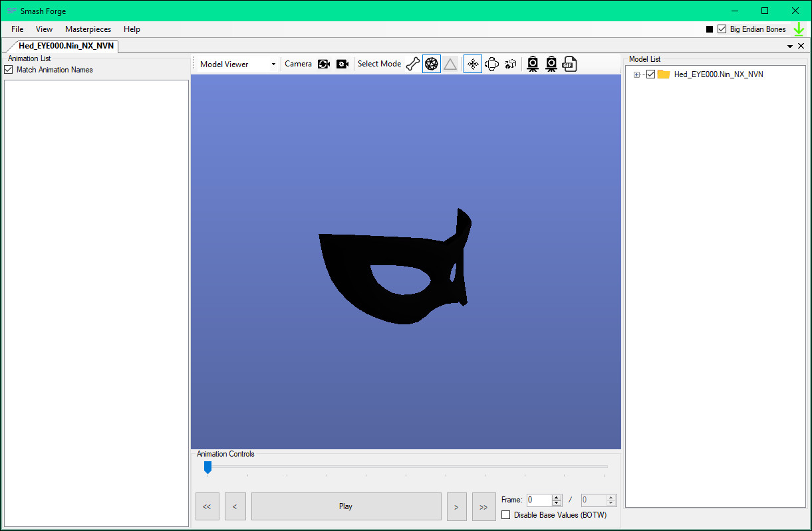Select the Bone selection mode tool
This screenshot has width=812, height=531.
pyautogui.click(x=412, y=63)
